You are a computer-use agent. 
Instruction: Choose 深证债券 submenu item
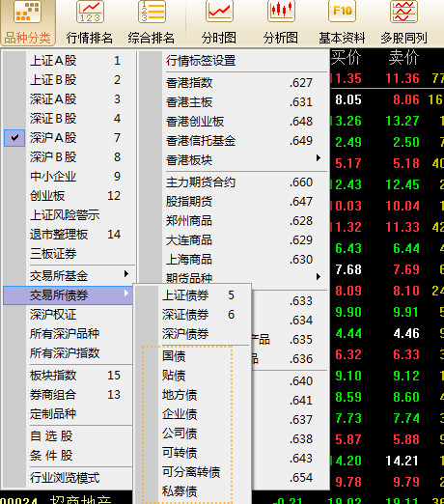point(192,315)
